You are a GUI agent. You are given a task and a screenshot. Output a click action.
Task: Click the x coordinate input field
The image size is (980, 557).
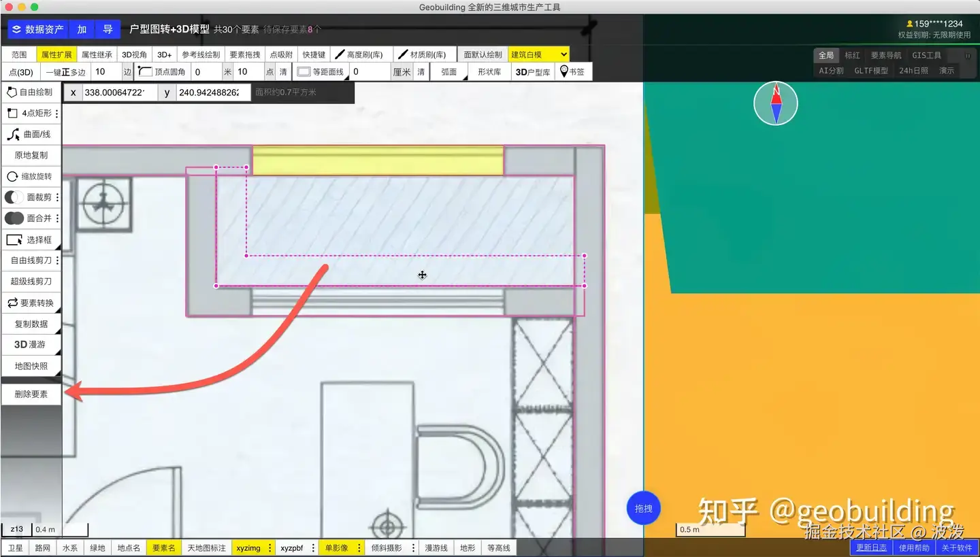(x=120, y=92)
